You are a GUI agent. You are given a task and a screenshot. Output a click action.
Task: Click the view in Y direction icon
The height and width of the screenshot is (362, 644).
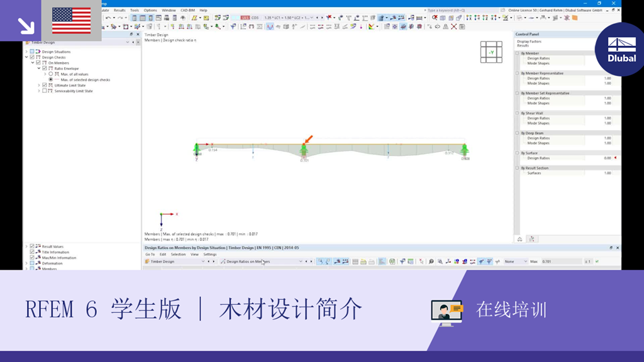tap(477, 18)
